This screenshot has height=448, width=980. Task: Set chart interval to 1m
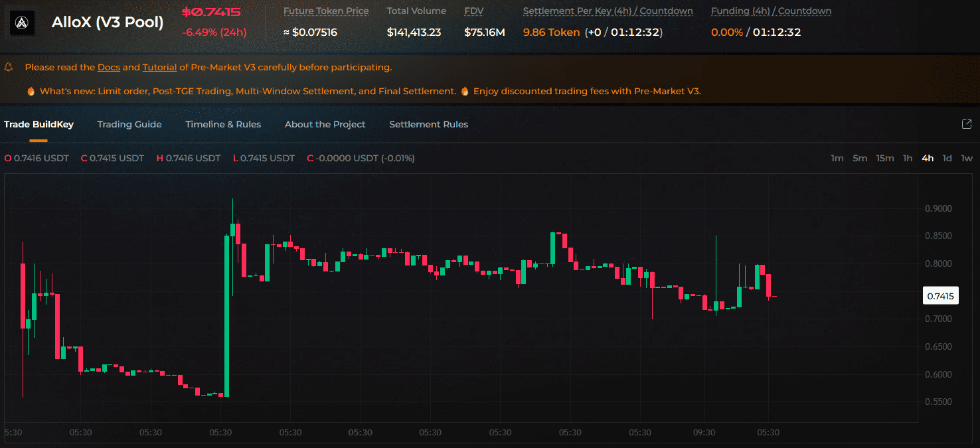click(x=837, y=158)
